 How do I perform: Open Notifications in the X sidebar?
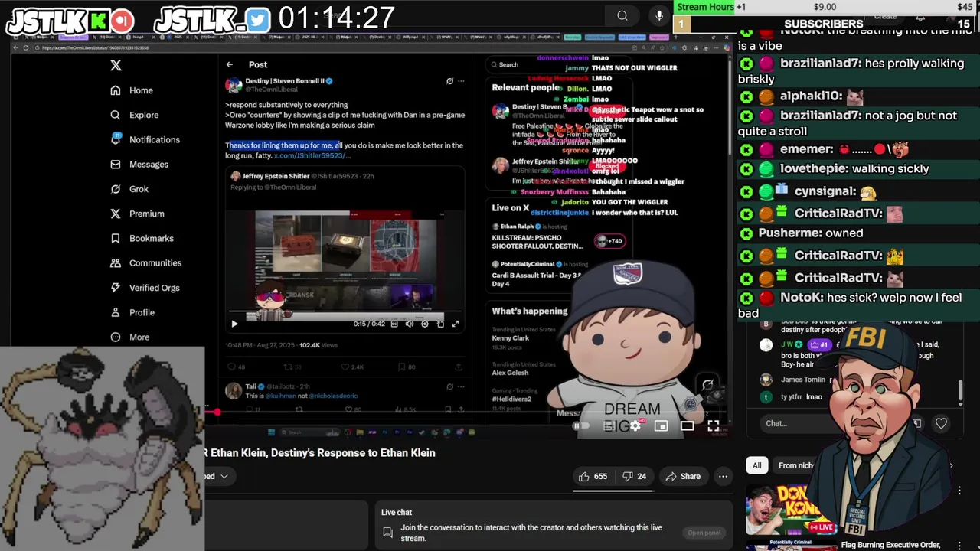[145, 139]
